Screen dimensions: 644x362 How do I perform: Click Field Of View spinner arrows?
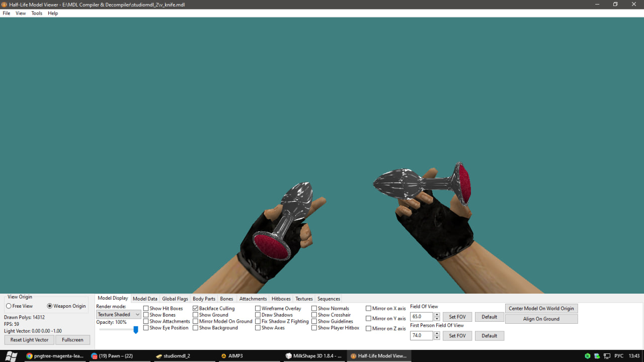point(437,317)
